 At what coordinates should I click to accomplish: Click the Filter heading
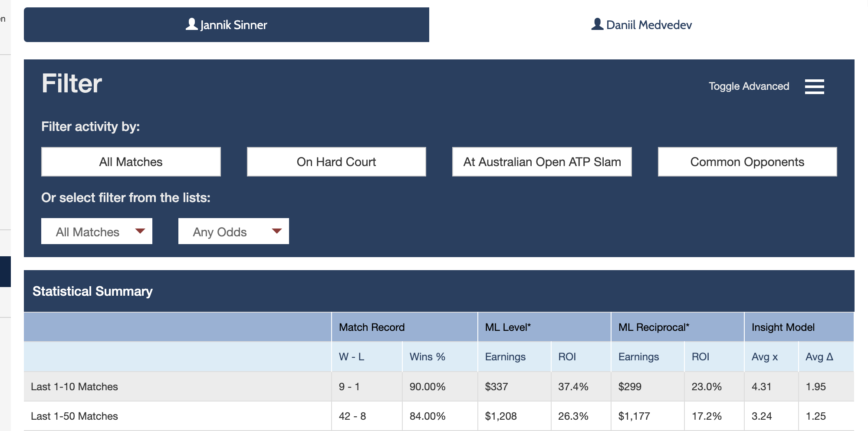pyautogui.click(x=72, y=83)
